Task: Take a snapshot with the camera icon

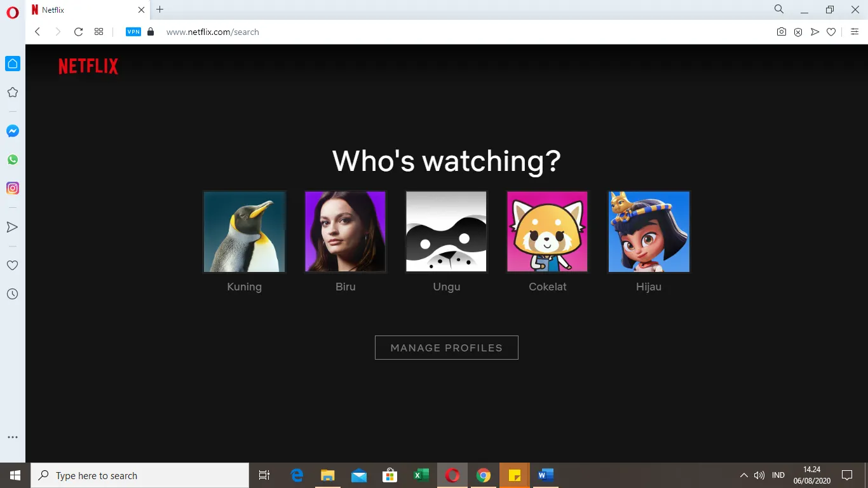Action: [x=782, y=32]
